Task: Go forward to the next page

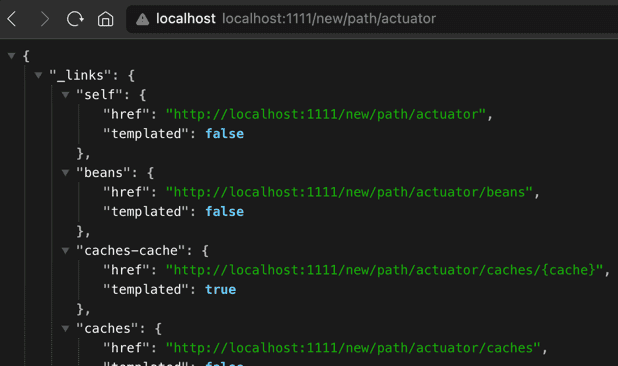Action: 45,19
